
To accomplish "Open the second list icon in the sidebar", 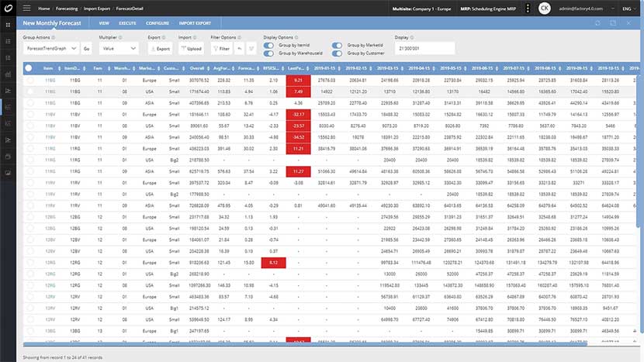I will 8,58.
